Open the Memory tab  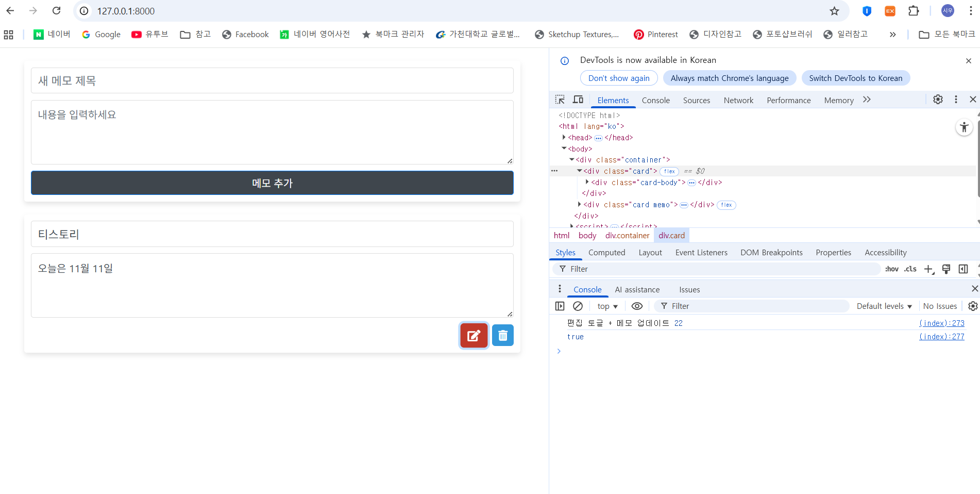(839, 101)
